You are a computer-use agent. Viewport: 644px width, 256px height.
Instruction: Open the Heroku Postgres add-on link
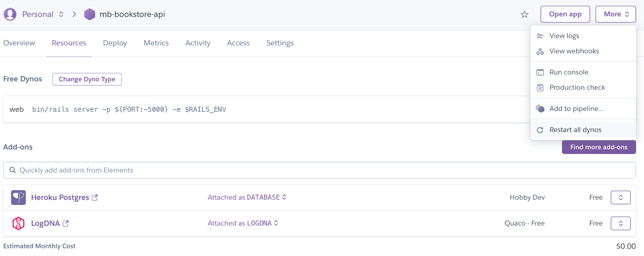tap(60, 198)
